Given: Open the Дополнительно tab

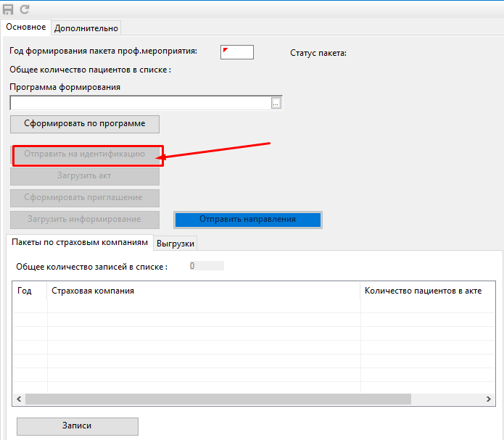Looking at the screenshot, I should pos(86,28).
